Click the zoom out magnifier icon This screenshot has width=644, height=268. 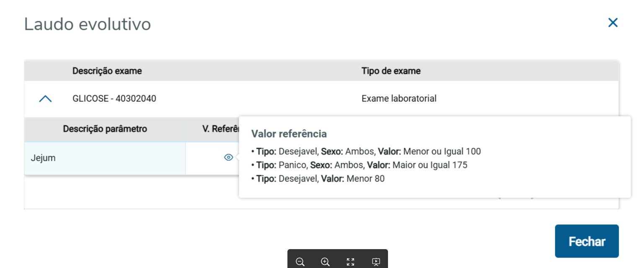tap(300, 262)
